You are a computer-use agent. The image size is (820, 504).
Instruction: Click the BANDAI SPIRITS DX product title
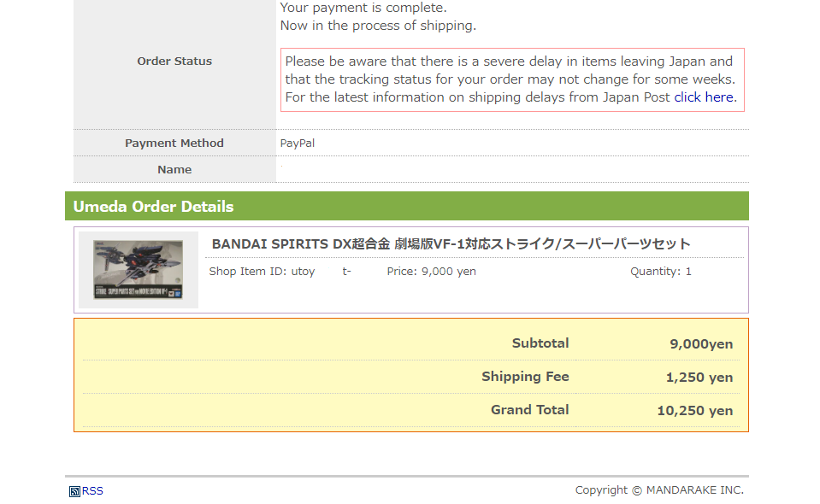[x=451, y=244]
